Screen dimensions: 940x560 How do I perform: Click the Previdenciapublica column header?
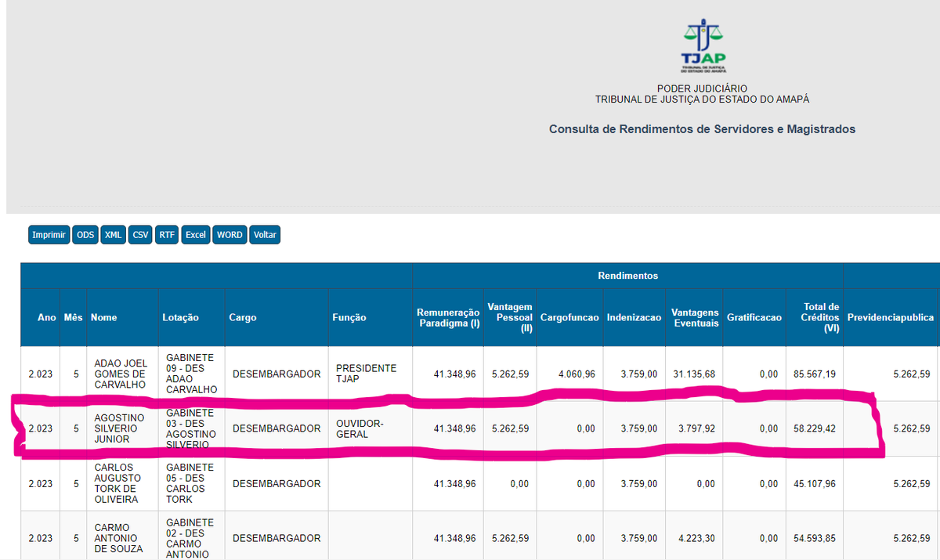point(891,318)
